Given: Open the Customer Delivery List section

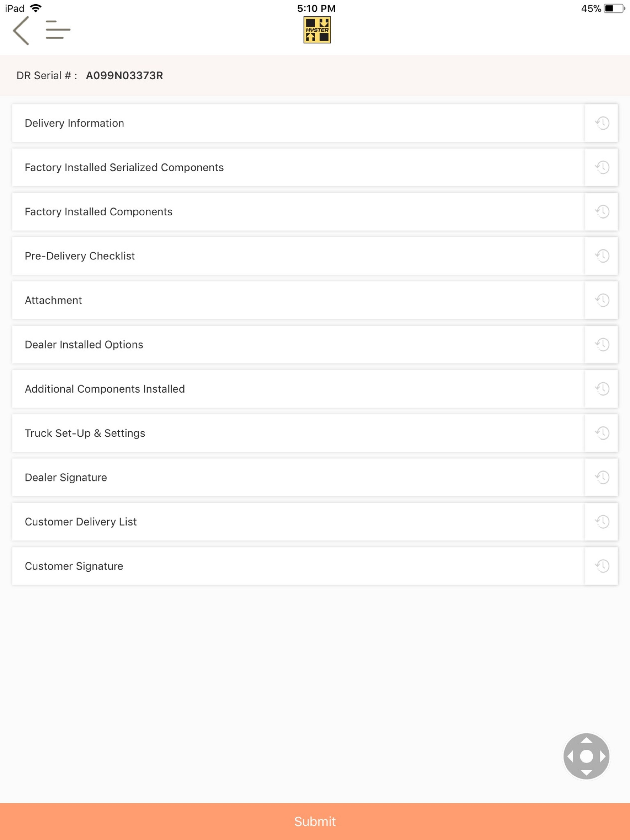Looking at the screenshot, I should (x=298, y=522).
